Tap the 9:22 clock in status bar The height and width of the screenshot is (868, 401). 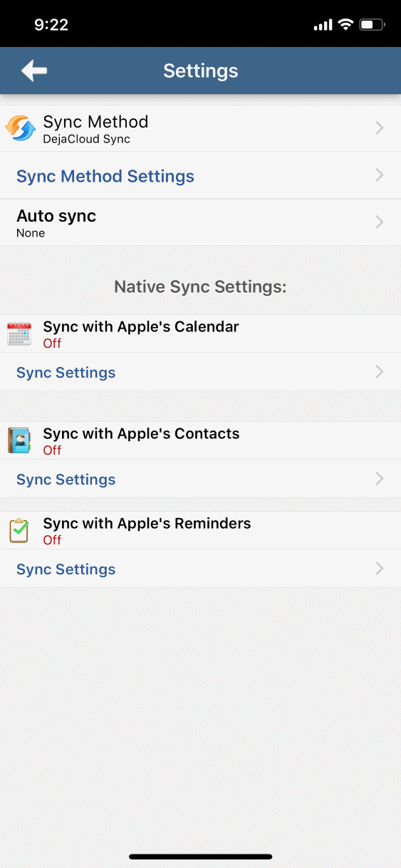pos(51,25)
